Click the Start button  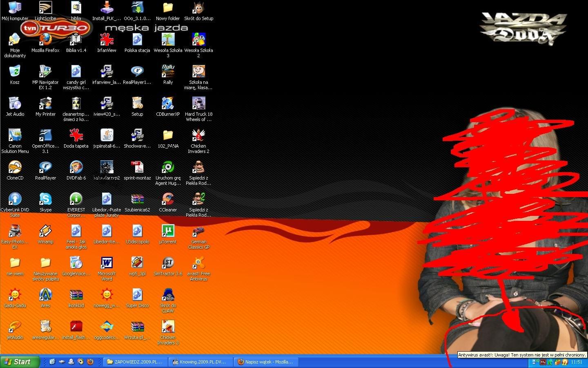coord(20,362)
